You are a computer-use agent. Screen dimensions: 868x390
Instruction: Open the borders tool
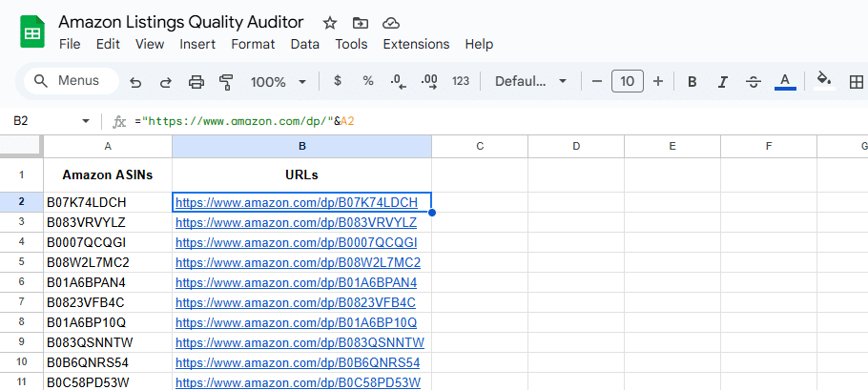pyautogui.click(x=856, y=82)
